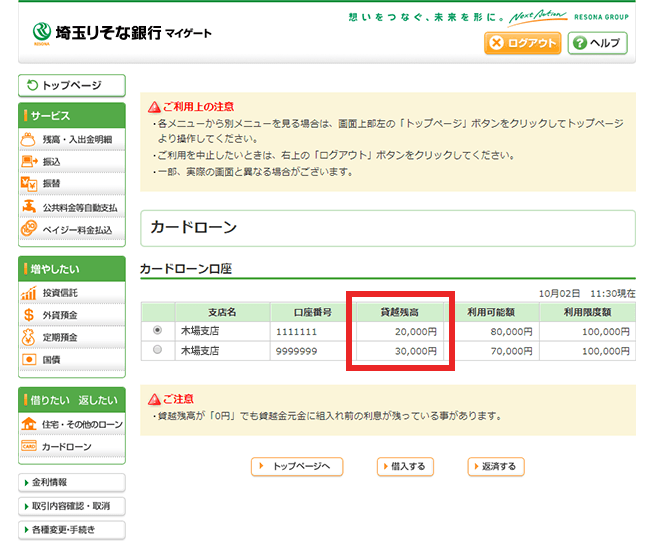Click the refresh icon beside トップページ

click(x=32, y=85)
